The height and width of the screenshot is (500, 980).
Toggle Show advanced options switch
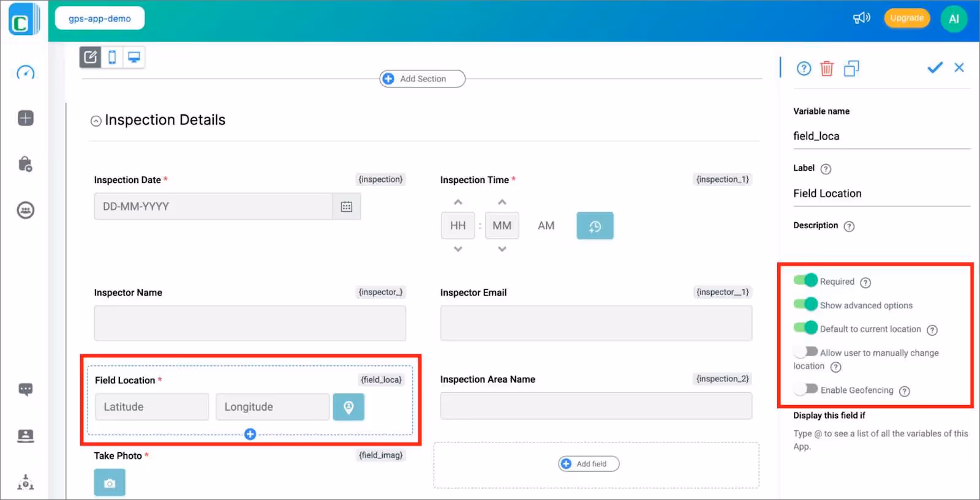pos(805,304)
